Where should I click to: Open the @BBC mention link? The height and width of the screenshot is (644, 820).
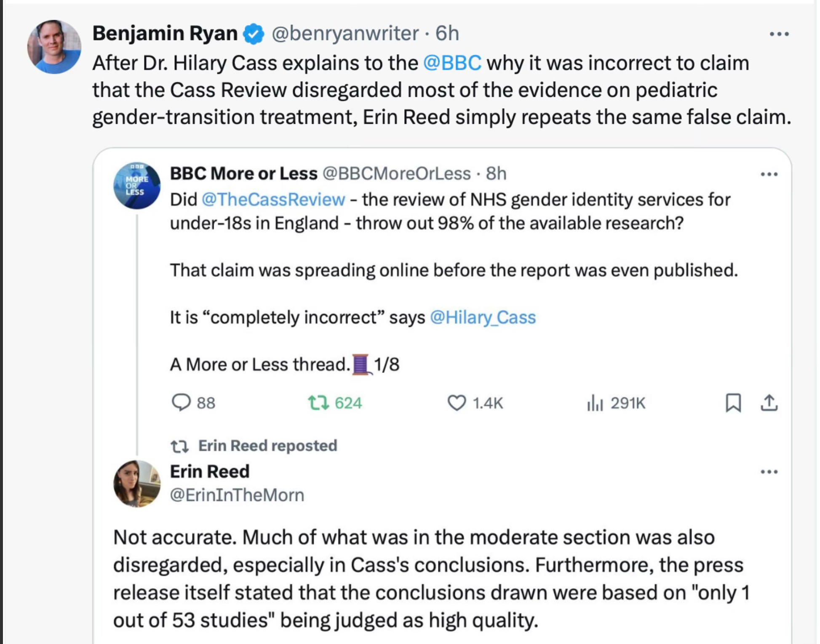click(x=452, y=63)
